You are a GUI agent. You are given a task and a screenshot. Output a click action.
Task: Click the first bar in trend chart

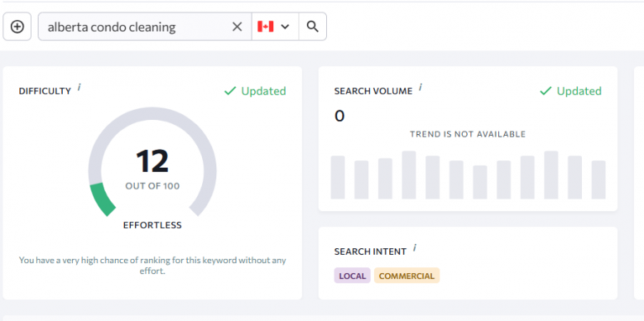click(x=338, y=178)
